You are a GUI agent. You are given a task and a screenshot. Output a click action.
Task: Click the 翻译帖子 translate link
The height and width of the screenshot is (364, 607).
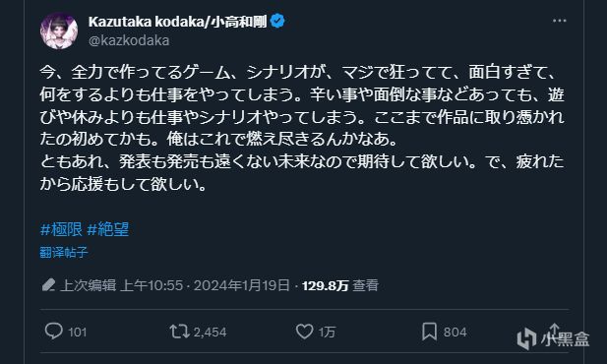point(64,253)
